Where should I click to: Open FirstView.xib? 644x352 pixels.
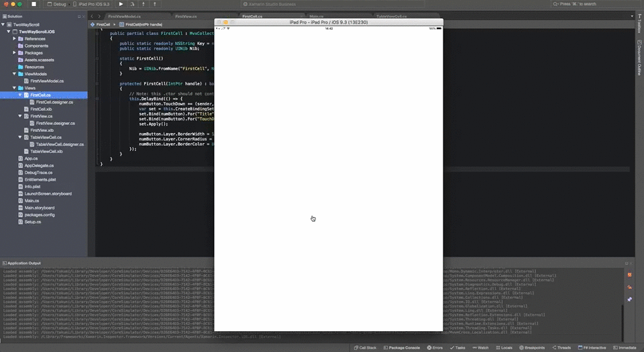coord(39,130)
